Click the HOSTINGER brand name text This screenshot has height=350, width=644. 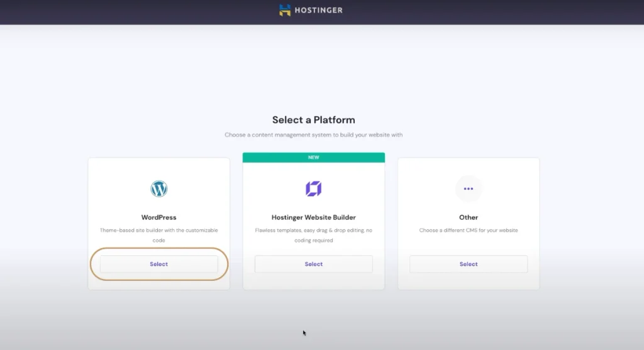coord(318,10)
